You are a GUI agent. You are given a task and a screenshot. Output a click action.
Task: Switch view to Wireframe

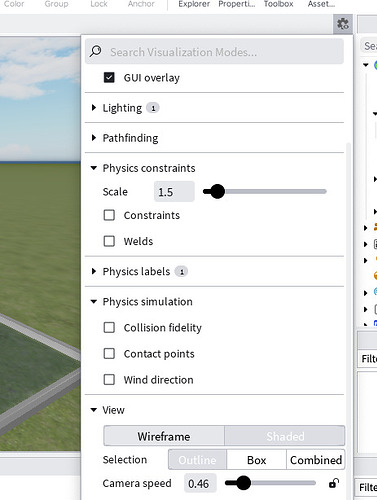coord(164,436)
